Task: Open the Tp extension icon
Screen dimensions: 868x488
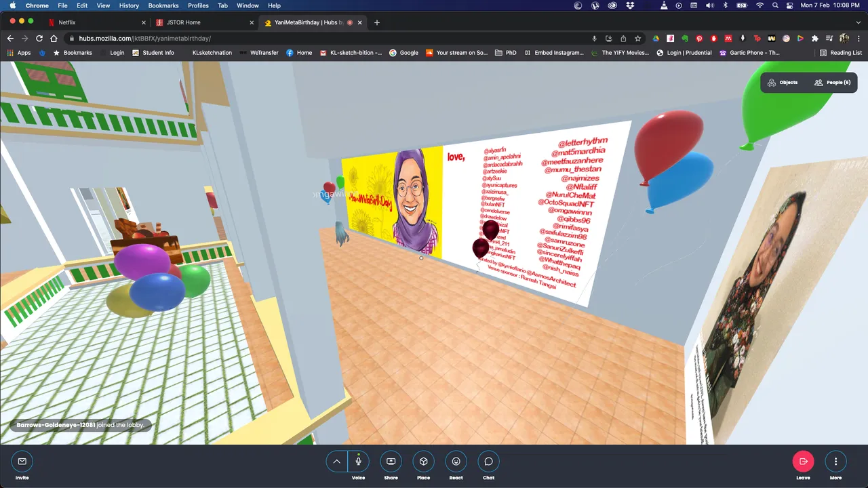Action: coord(757,39)
